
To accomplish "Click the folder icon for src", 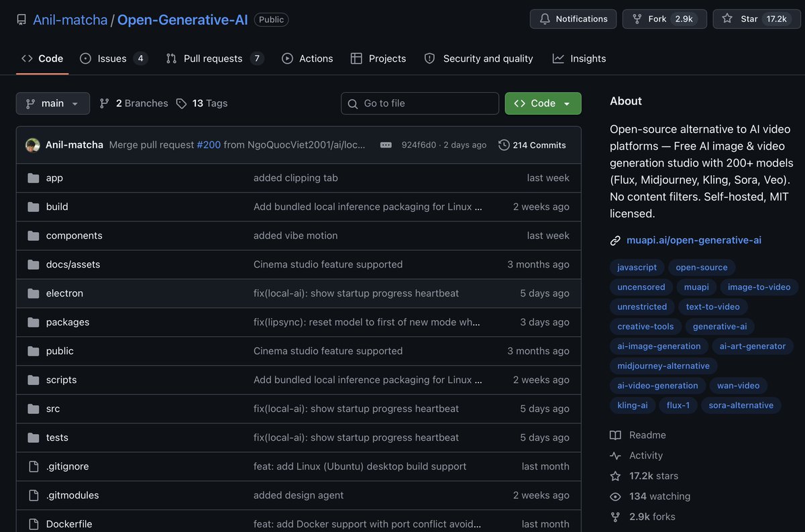I will pyautogui.click(x=34, y=409).
